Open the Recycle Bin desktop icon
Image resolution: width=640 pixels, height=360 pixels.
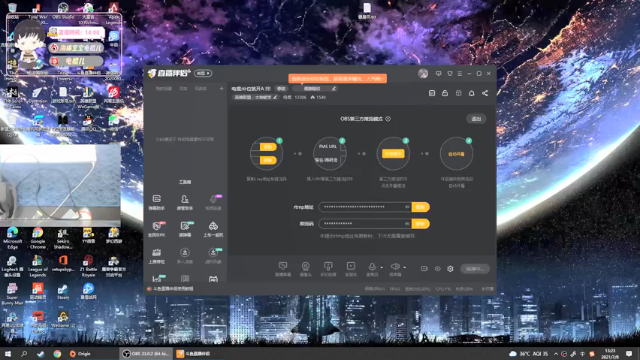[13, 11]
